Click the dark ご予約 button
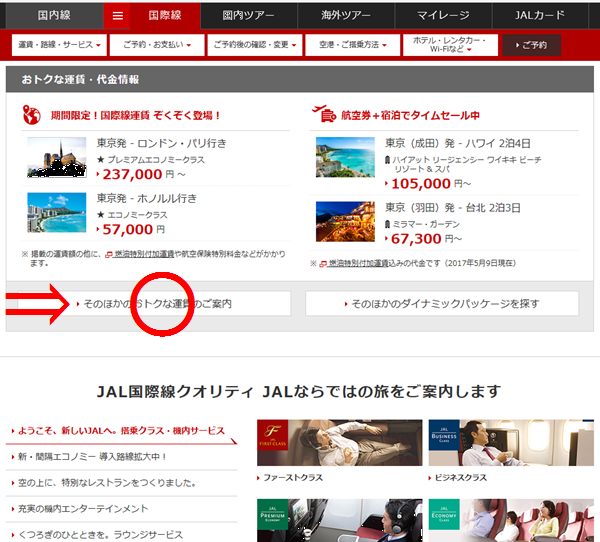This screenshot has height=542, width=600. (x=532, y=45)
